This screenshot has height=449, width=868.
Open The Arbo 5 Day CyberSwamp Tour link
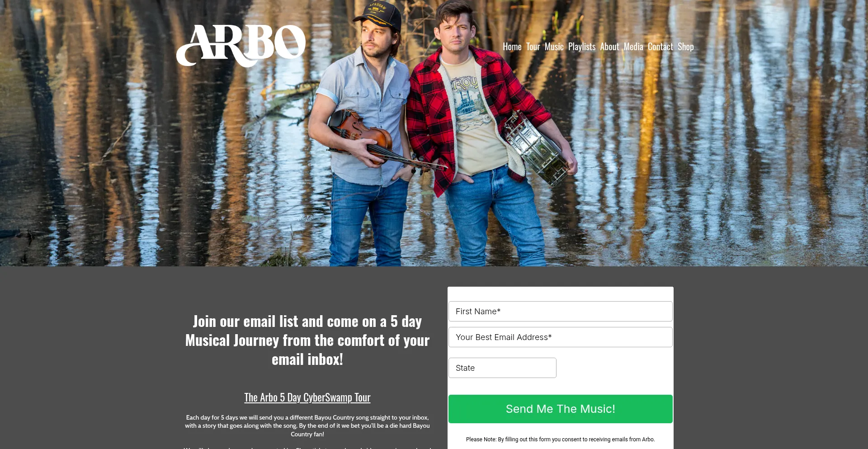[x=307, y=397]
